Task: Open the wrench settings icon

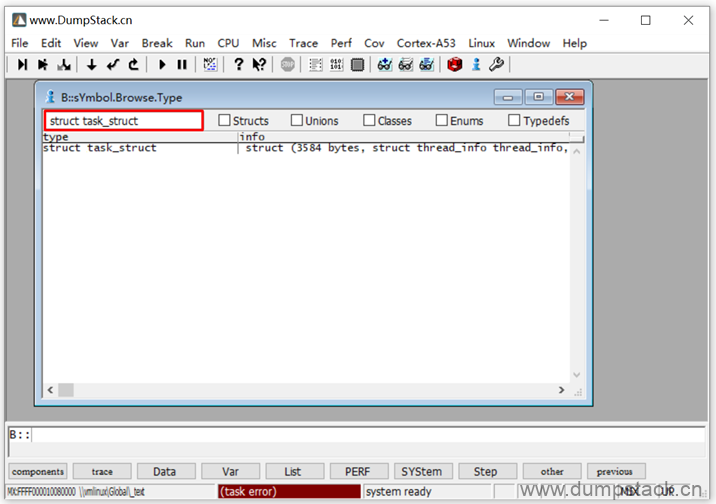Action: click(x=497, y=65)
